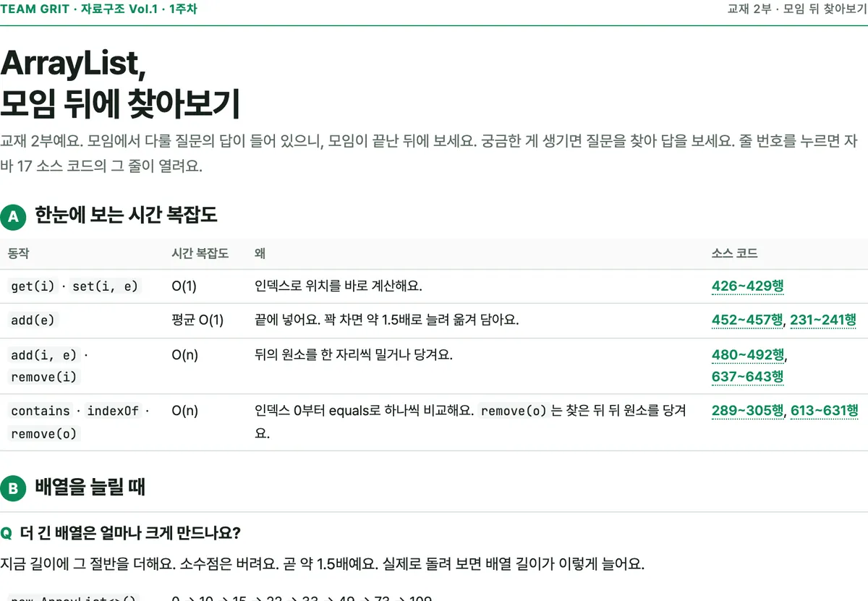This screenshot has width=868, height=601.
Task: Select the heading 배열을 늘릴 때
Action: pos(90,487)
